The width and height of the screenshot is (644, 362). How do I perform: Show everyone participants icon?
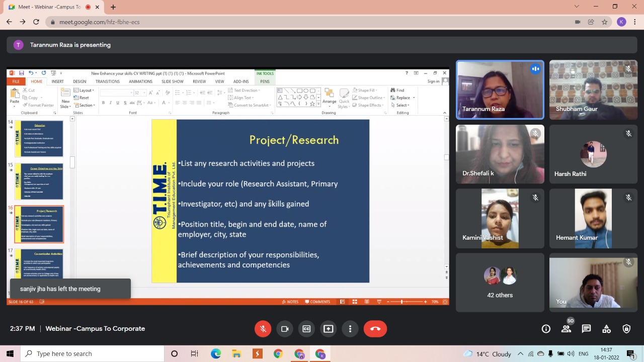(x=566, y=329)
